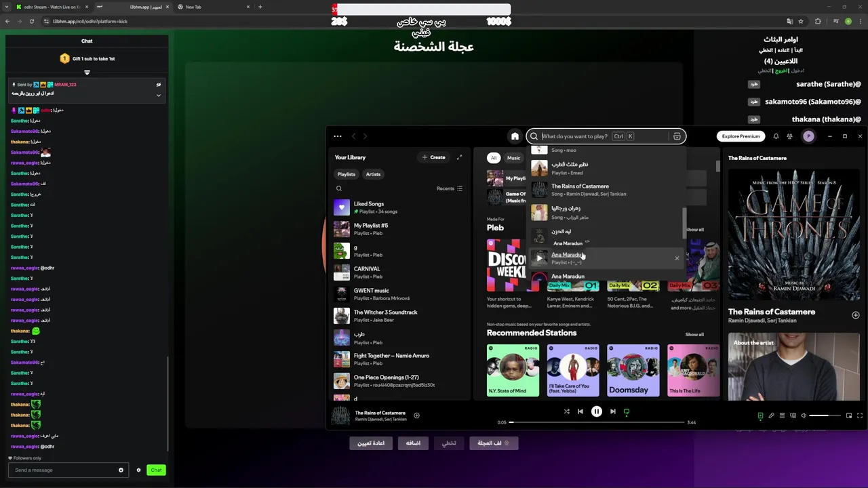Viewport: 868px width, 488px height.
Task: Mute Spotify volume speaker icon
Action: click(804, 415)
